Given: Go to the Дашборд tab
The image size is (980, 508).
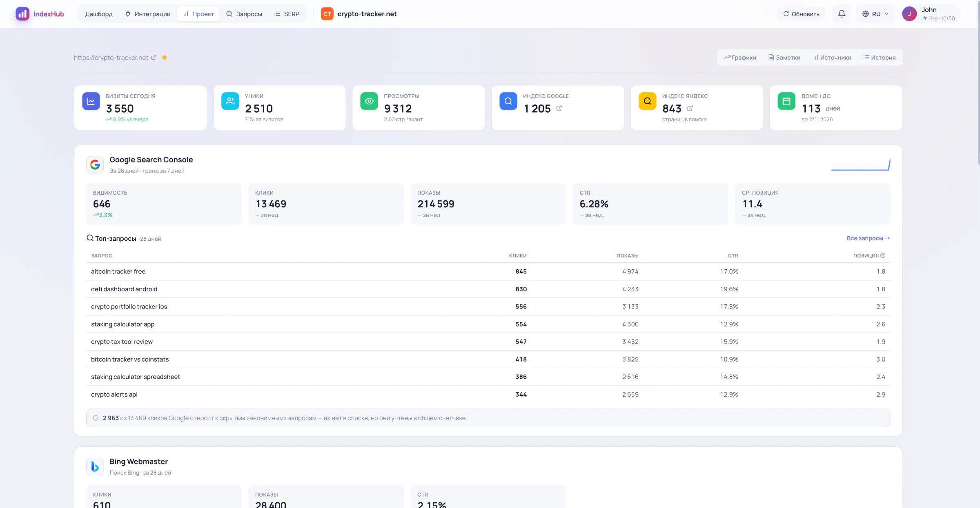Looking at the screenshot, I should click(x=99, y=14).
